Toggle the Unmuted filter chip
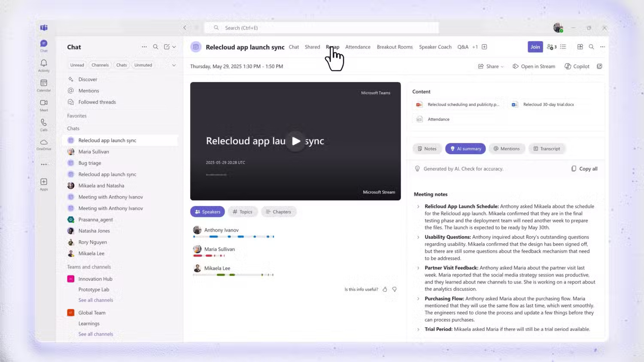Screen dimensions: 644x362 pos(143,65)
